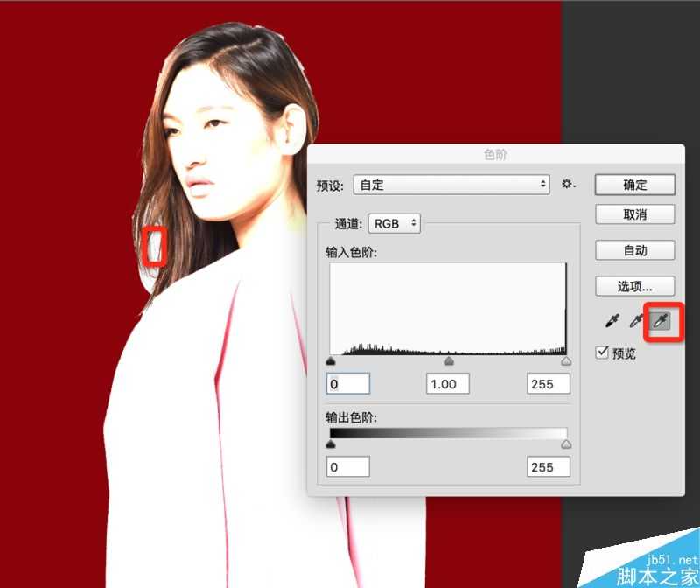Click the midtone gray input slider triangle
Viewport: 700px width, 588px height.
click(449, 360)
